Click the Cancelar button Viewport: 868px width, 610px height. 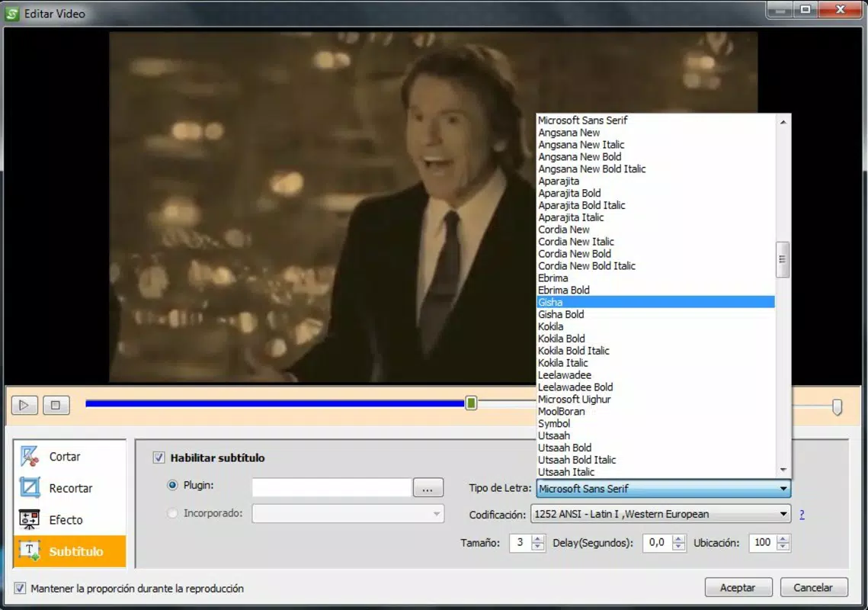(813, 587)
